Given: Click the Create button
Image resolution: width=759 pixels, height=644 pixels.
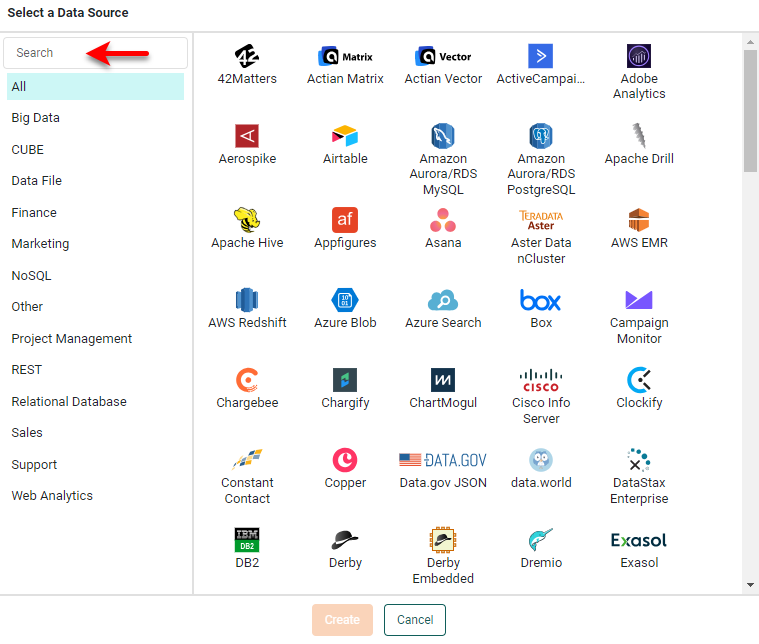Looking at the screenshot, I should pyautogui.click(x=342, y=620).
